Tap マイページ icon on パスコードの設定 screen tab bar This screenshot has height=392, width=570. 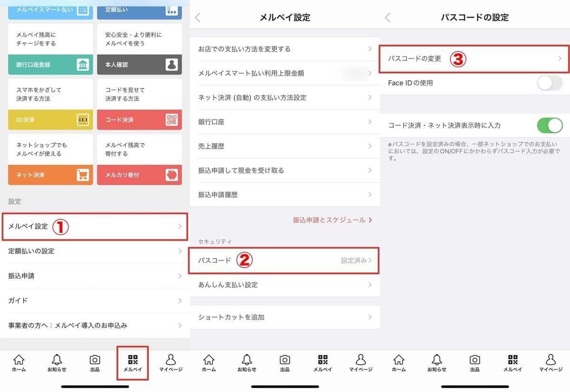click(551, 360)
